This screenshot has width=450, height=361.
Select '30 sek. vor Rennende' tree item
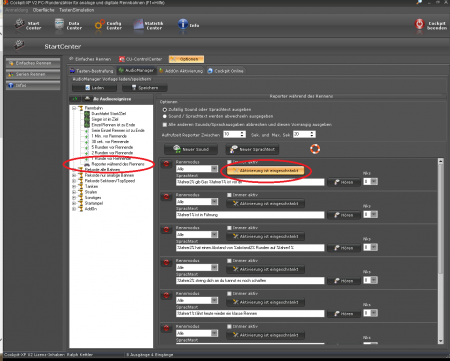[x=110, y=141]
